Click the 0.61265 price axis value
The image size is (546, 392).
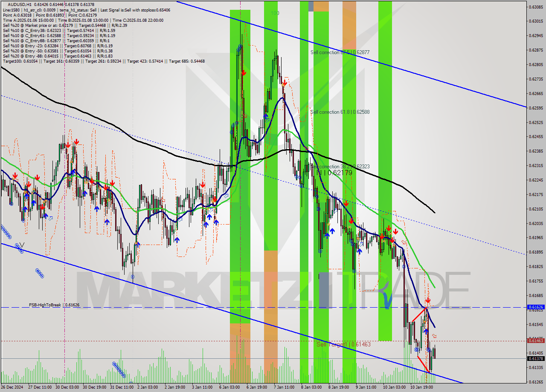tap(535, 382)
